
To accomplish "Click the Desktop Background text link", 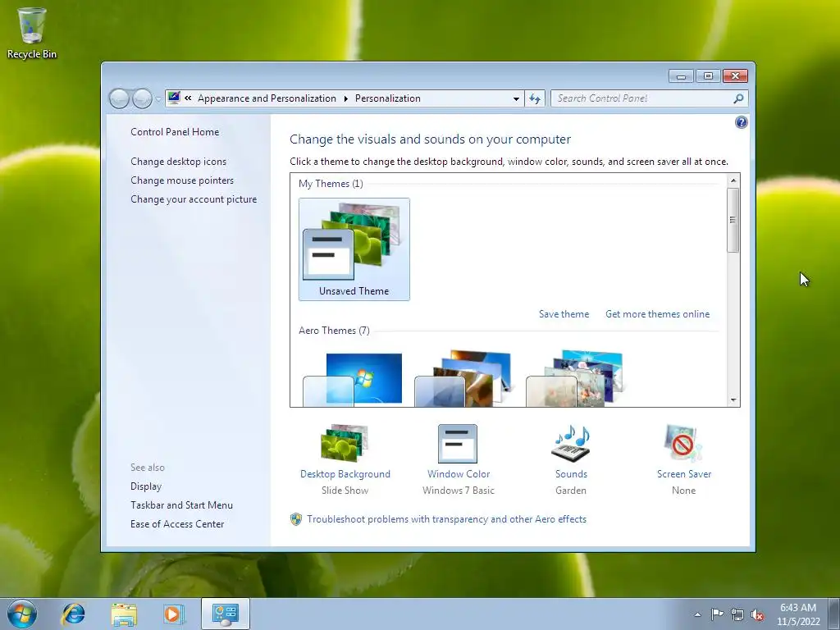I will click(x=345, y=474).
